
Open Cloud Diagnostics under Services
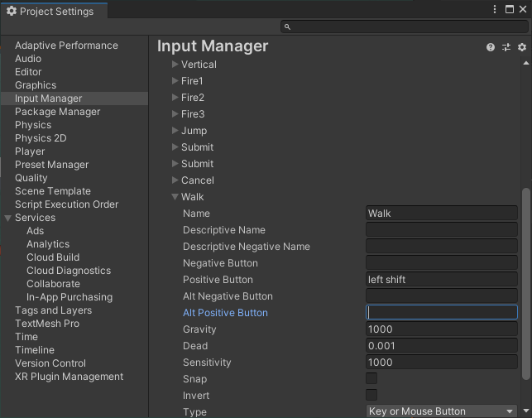(69, 271)
